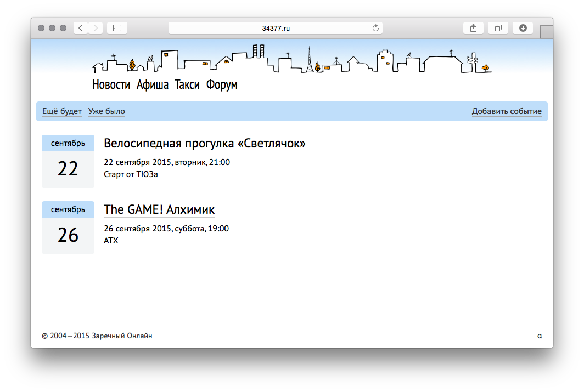
Task: Go back with the Safari back arrow
Action: tap(81, 28)
